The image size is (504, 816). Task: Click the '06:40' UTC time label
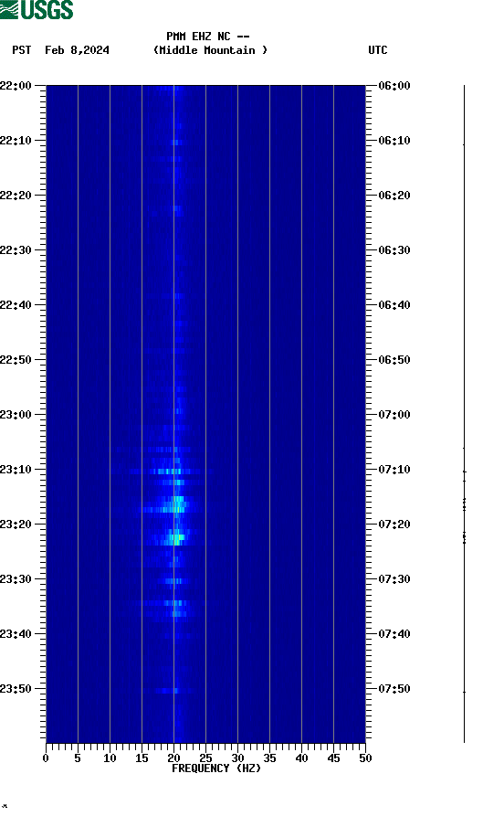point(394,305)
